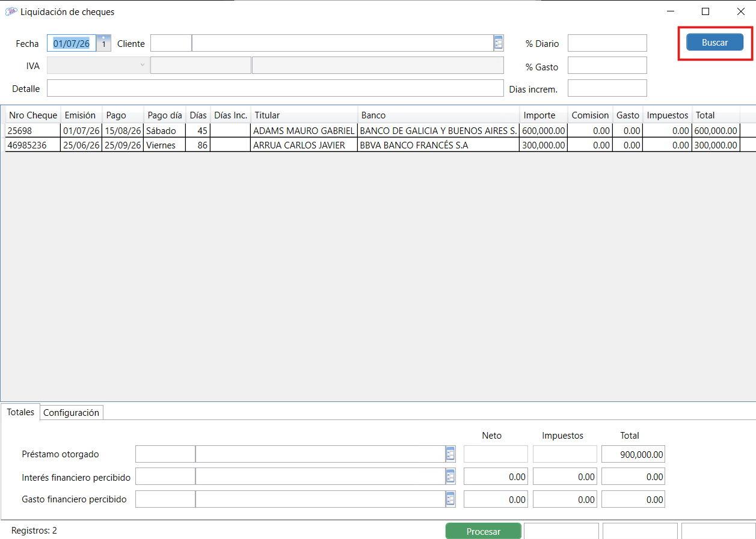Click the Cliente code input field

pos(171,43)
